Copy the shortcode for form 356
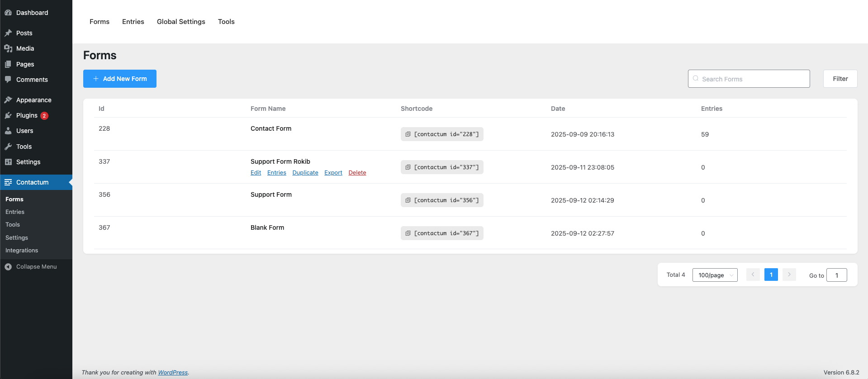868x379 pixels. coord(408,200)
